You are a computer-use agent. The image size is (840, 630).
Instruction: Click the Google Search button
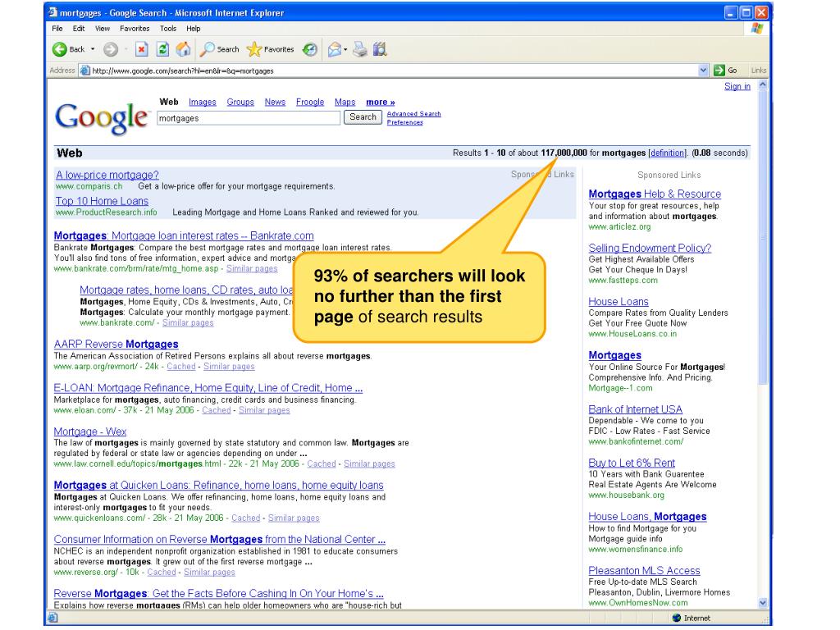pyautogui.click(x=363, y=116)
